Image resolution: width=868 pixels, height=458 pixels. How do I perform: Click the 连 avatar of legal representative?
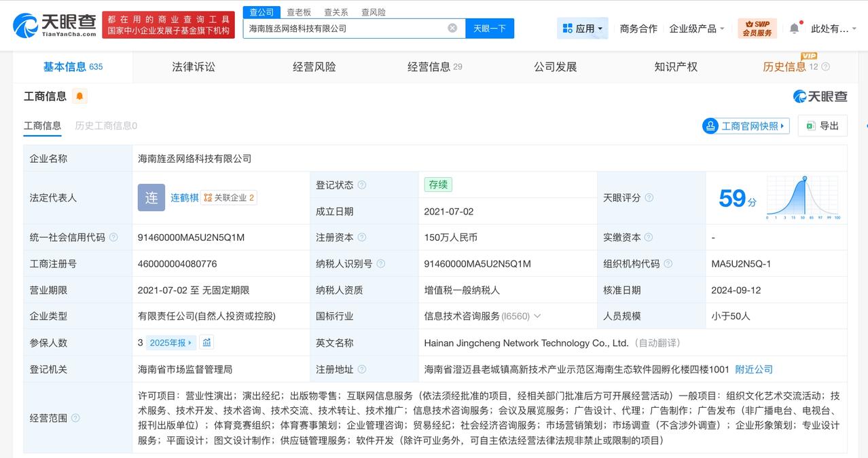[x=151, y=197]
